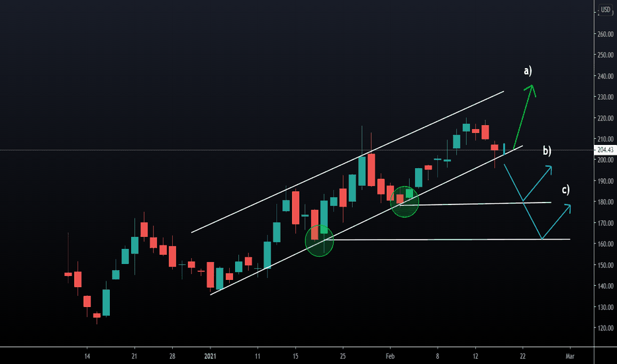617x364 pixels.
Task: Click the 190.00 price axis label
Action: [606, 181]
